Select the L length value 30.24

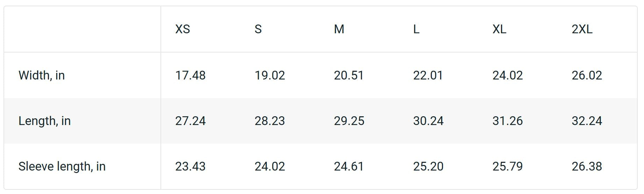click(x=428, y=121)
